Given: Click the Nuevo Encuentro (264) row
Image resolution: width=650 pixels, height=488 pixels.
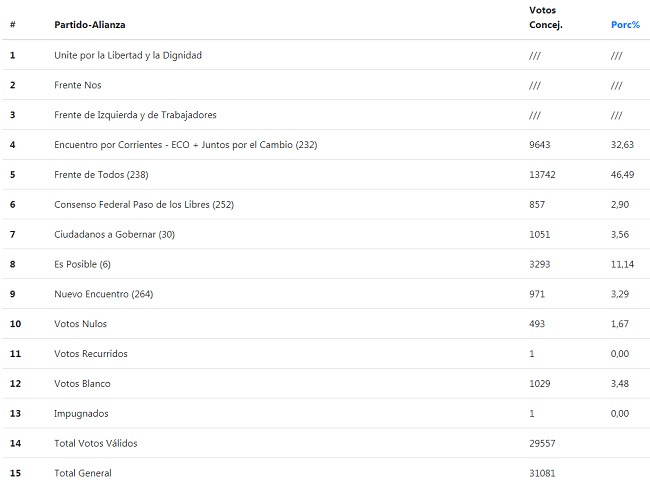Looking at the screenshot, I should 326,294.
